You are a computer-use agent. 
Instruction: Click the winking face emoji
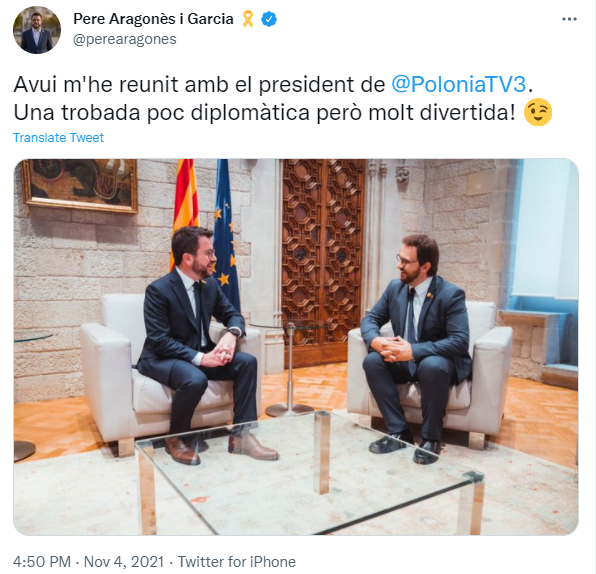click(x=538, y=112)
